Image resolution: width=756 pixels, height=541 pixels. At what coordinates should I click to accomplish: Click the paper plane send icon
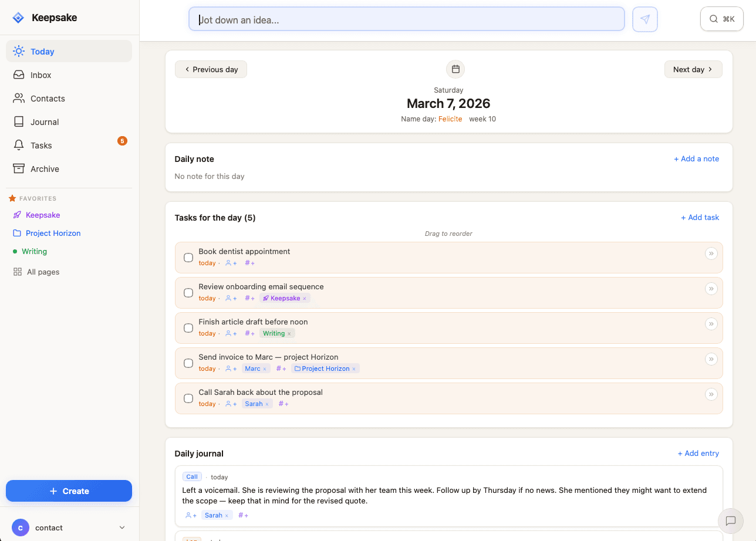pyautogui.click(x=644, y=18)
